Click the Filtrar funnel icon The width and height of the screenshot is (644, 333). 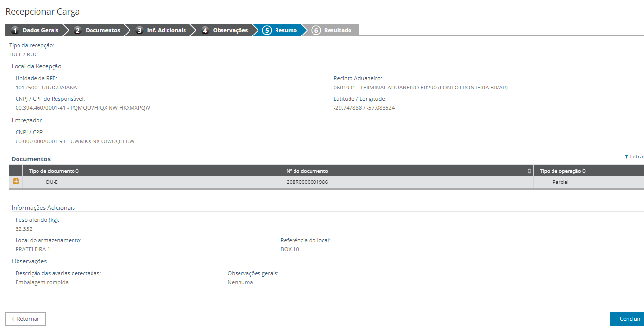click(626, 157)
